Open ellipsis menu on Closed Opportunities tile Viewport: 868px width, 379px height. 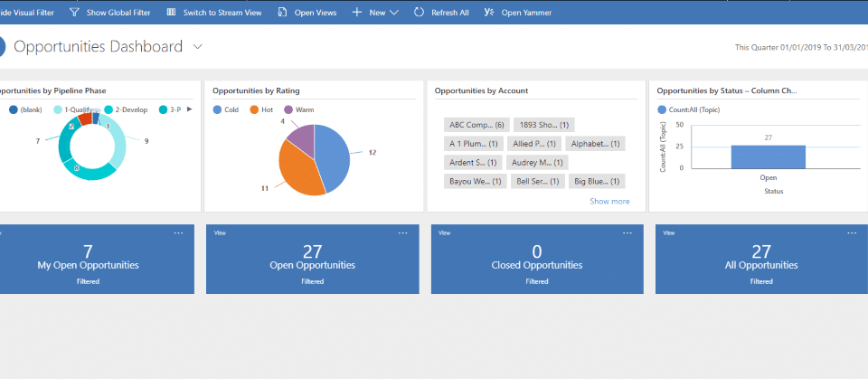627,233
